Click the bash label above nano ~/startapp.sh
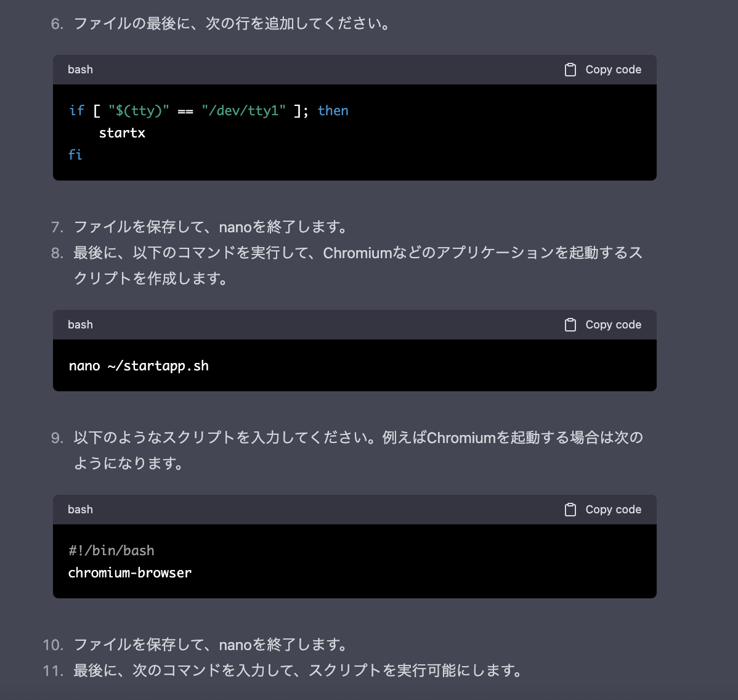 tap(80, 325)
